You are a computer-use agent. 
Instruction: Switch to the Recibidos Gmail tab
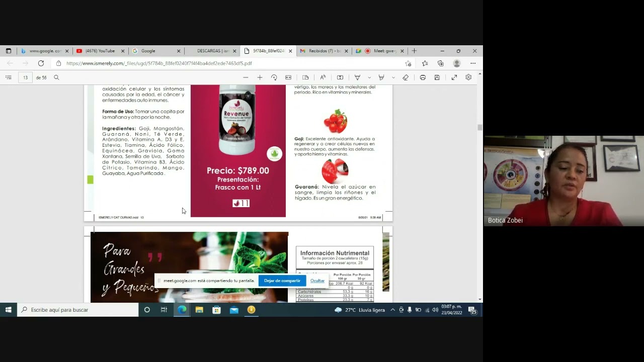[324, 51]
